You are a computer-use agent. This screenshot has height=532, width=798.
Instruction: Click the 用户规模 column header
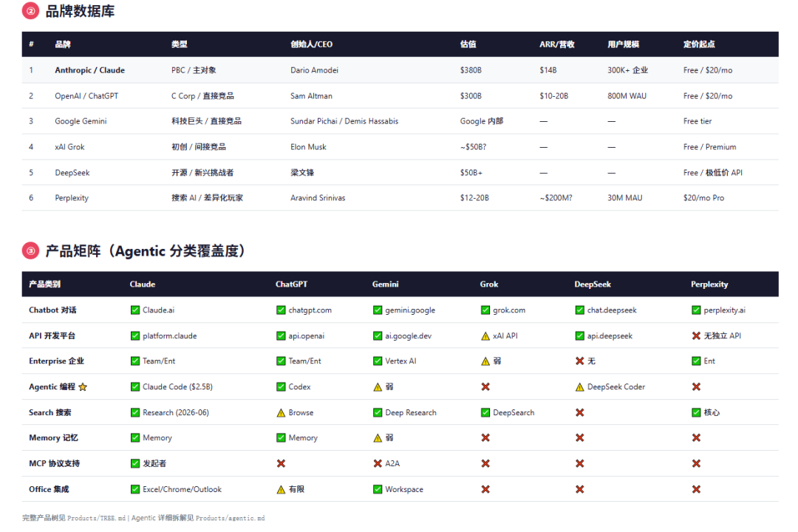pyautogui.click(x=623, y=44)
